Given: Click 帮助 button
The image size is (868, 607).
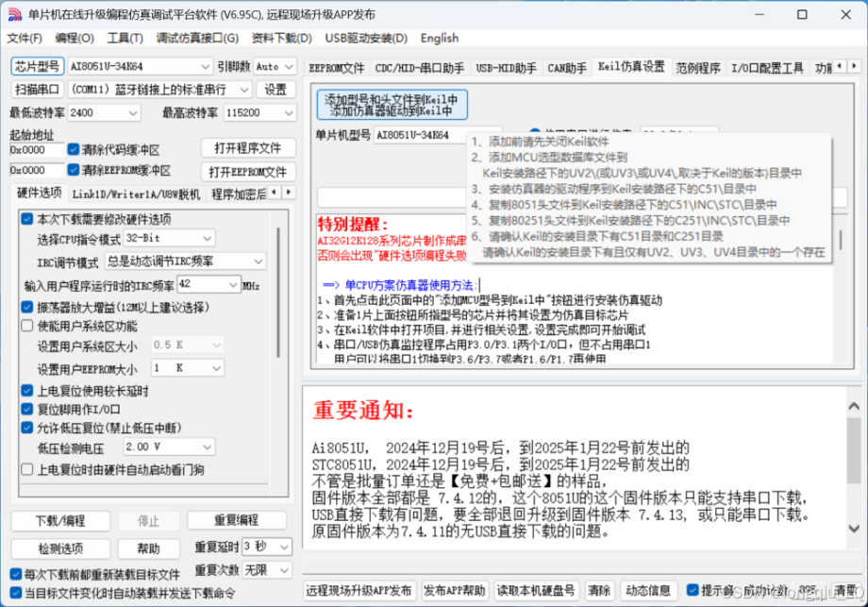Looking at the screenshot, I should click(148, 548).
